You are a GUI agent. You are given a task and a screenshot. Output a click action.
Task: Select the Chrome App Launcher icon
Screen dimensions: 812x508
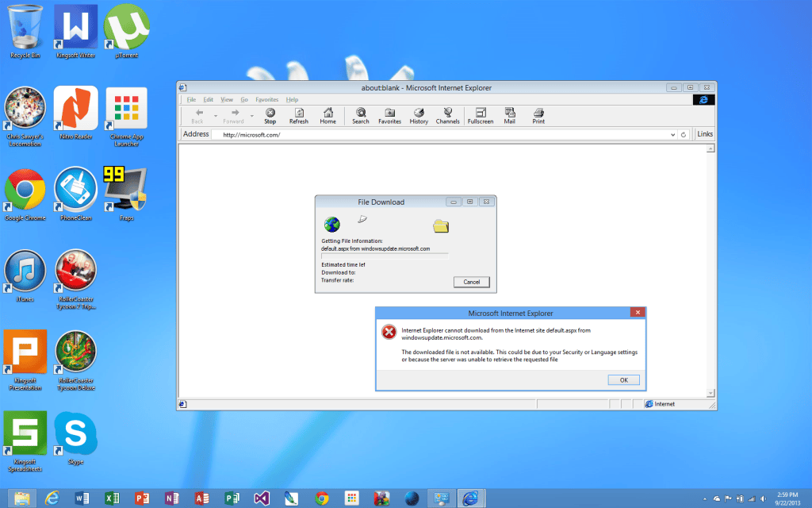126,117
